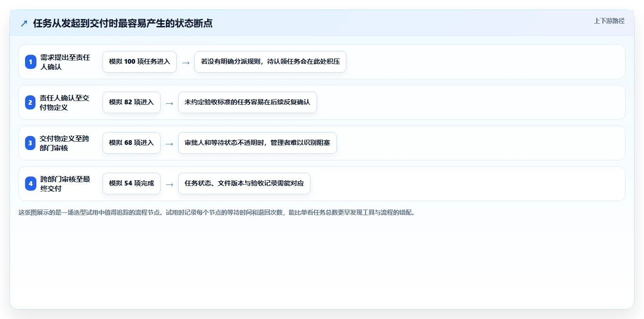Click the 责任人确认至交付物定义 step label
This screenshot has width=644, height=319.
(65, 102)
